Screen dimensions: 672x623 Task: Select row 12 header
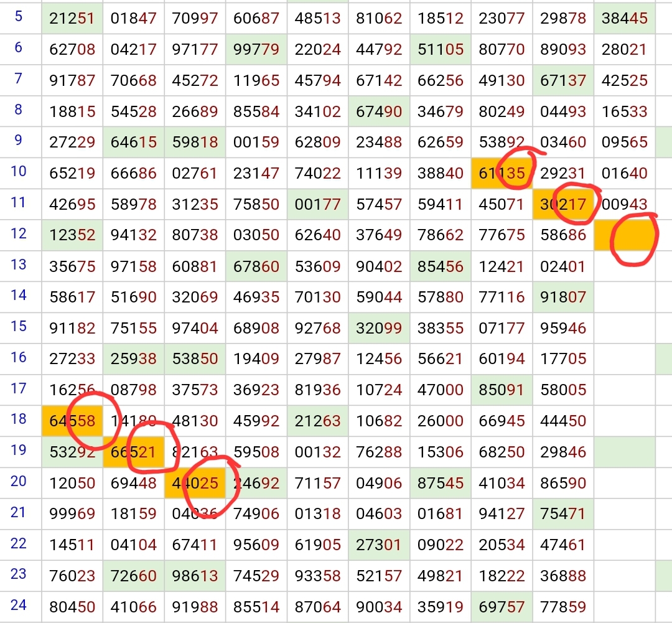[19, 234]
